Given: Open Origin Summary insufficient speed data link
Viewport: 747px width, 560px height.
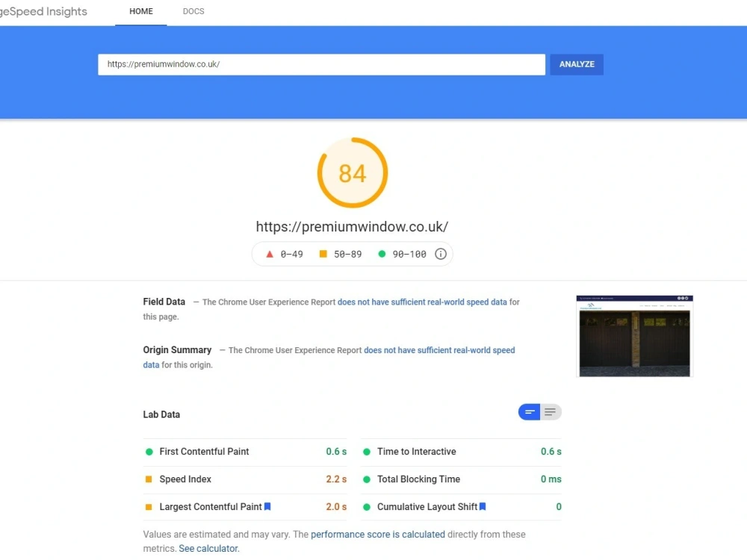Looking at the screenshot, I should (x=439, y=350).
